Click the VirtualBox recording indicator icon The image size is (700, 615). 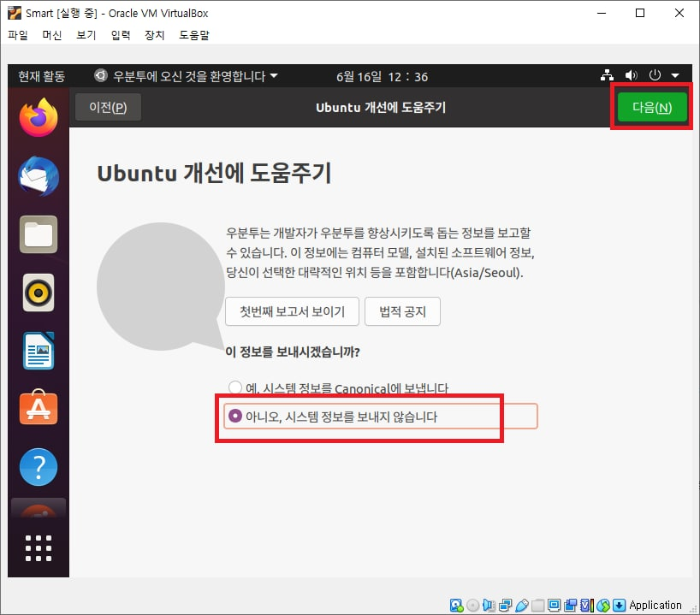(x=571, y=606)
